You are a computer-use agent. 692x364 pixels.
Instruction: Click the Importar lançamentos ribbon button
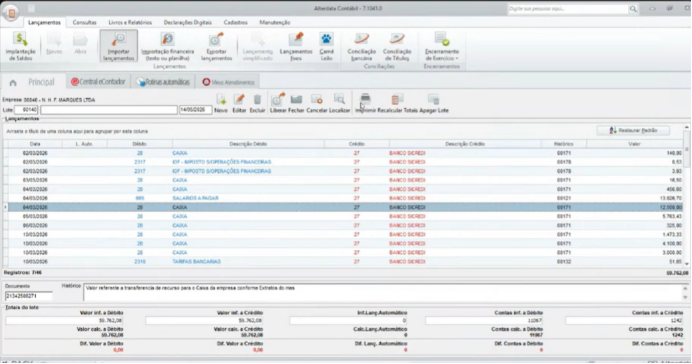(118, 46)
